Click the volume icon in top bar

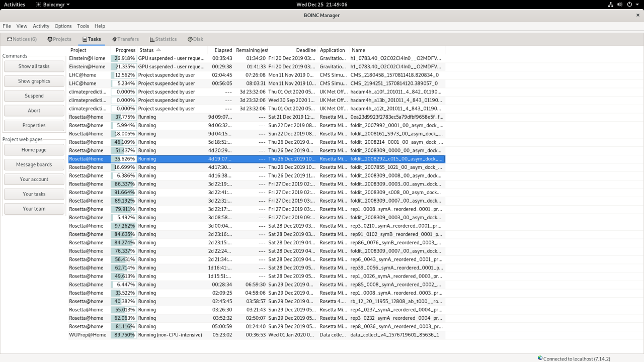click(620, 5)
